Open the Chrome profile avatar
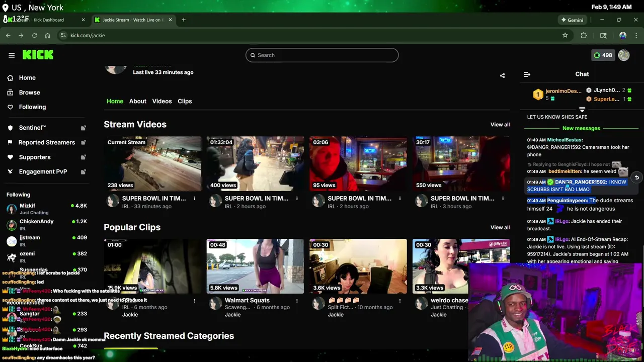The height and width of the screenshot is (362, 644). (x=623, y=35)
